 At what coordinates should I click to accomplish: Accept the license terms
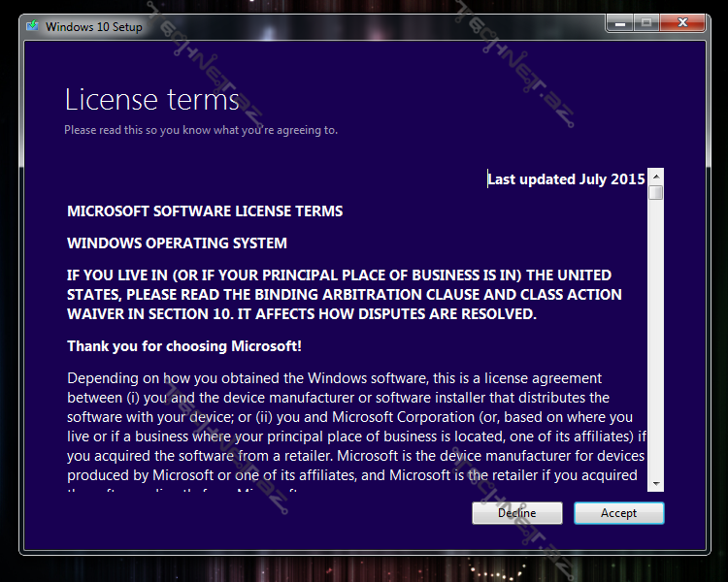pos(618,513)
